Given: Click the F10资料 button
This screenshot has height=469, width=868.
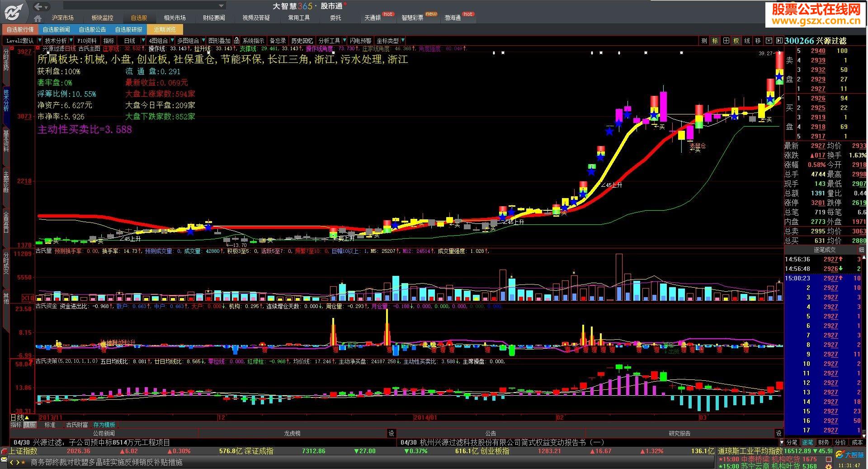Looking at the screenshot, I should tap(87, 41).
